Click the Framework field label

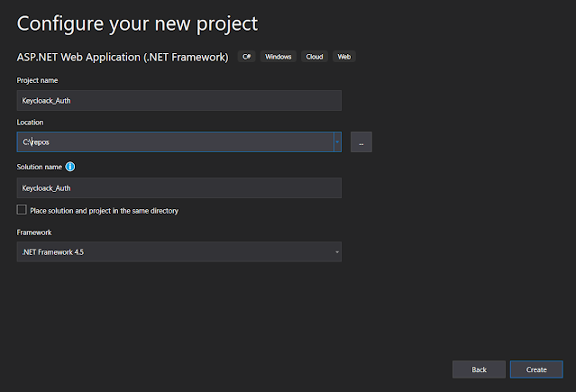(34, 232)
